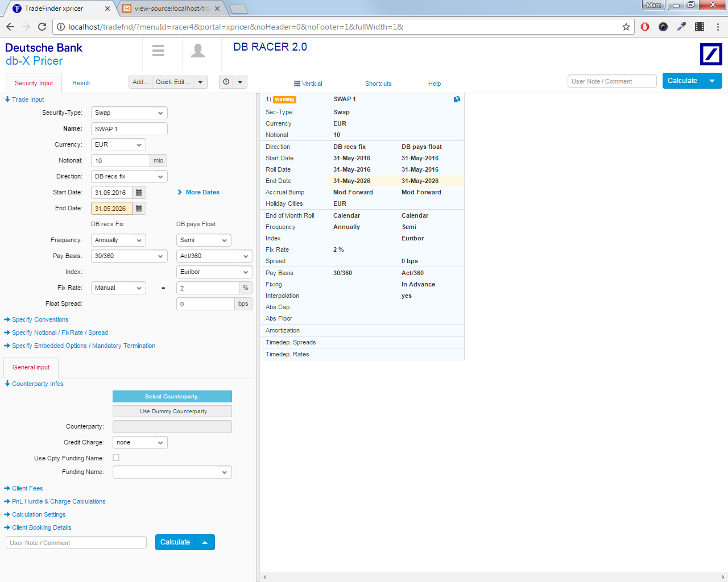
Task: Open the End Date calendar picker
Action: coord(139,209)
